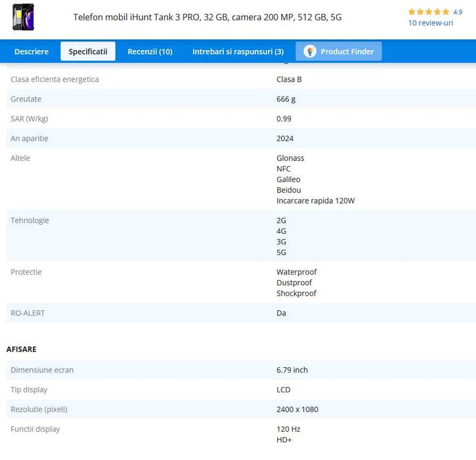Select the Specificatii tab

88,51
